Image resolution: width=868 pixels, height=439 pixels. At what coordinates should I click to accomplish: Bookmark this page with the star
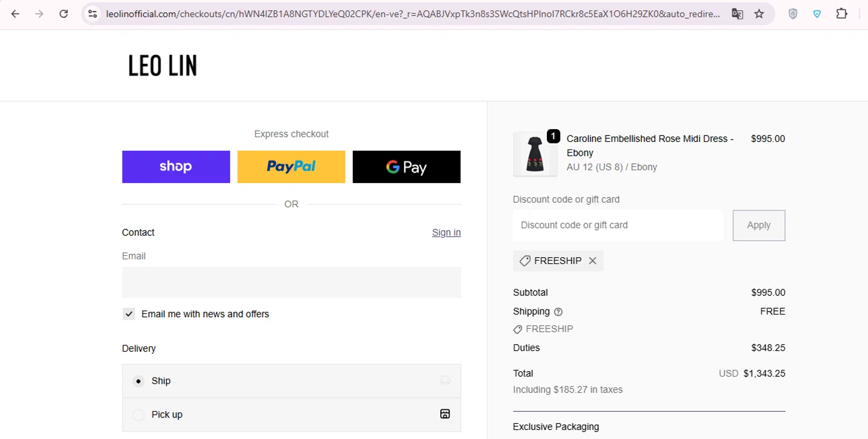[x=759, y=14]
